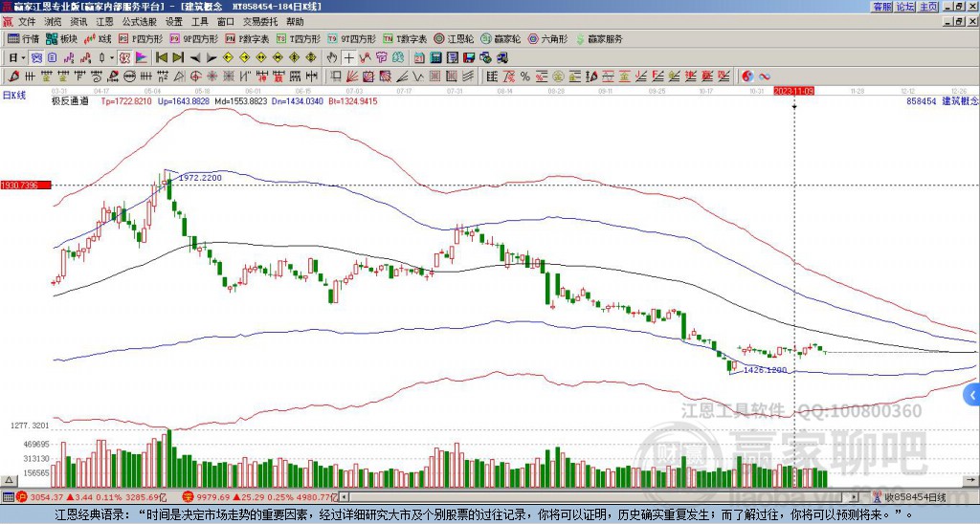The image size is (980, 524).
Task: Click the 日K线 label
Action: point(13,96)
